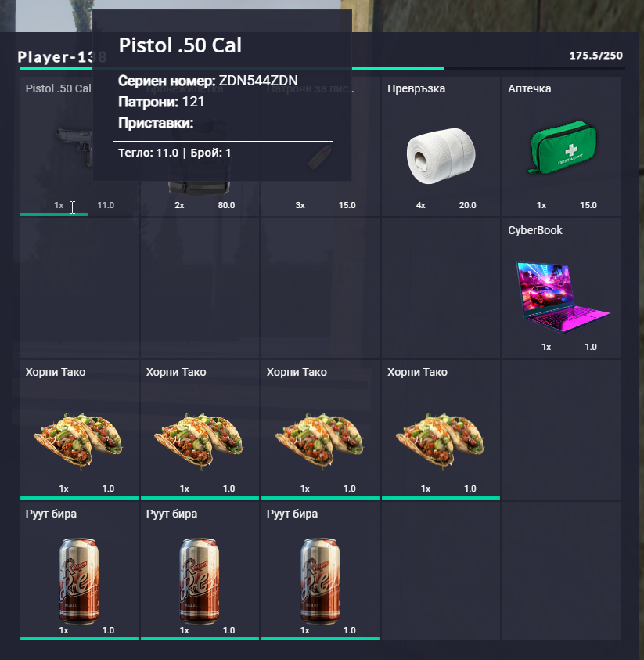Screen dimensions: 644x660
Task: Open the CyberBook laptop item
Action: (562, 298)
